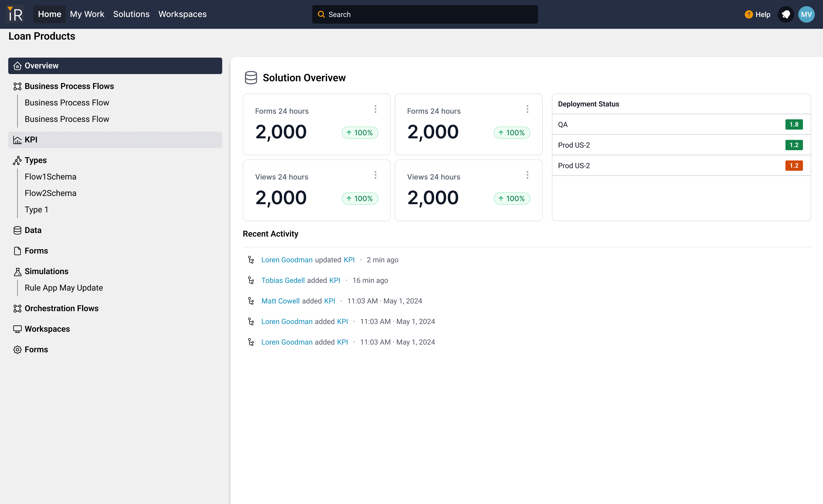Screen dimensions: 823x504
Task: Open Rule App May Update simulation
Action: (64, 288)
